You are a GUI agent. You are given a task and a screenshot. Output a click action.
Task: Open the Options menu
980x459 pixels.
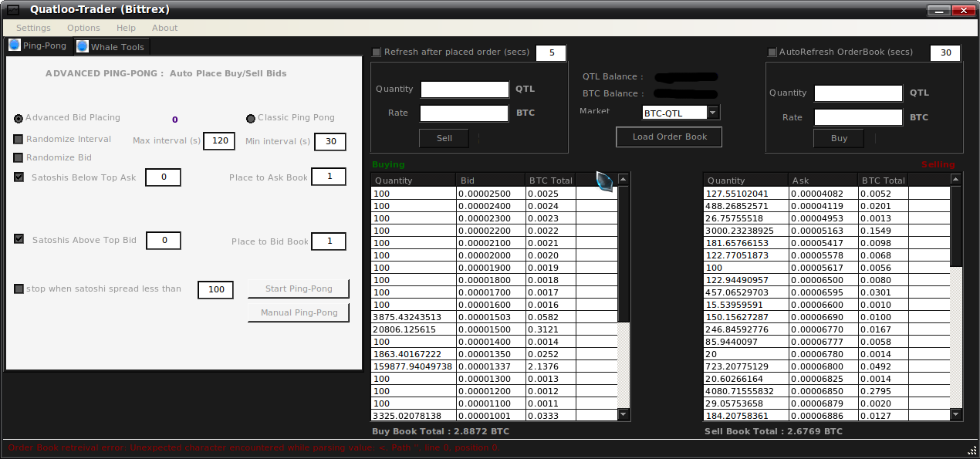tap(83, 28)
